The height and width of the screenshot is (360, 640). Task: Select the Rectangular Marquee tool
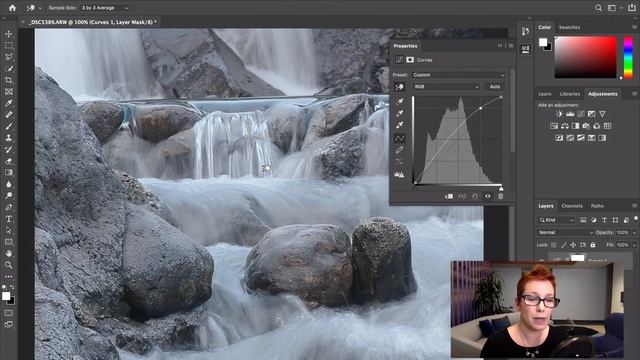click(x=9, y=46)
